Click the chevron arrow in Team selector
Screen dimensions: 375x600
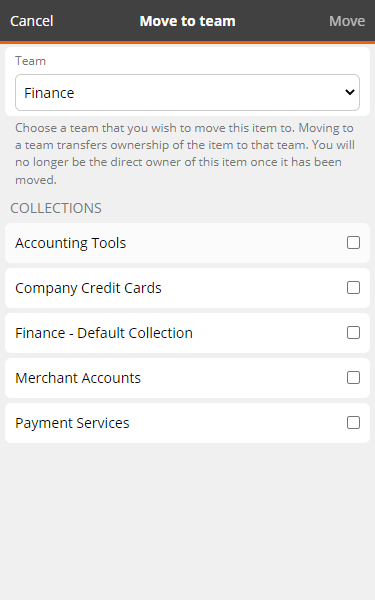[349, 92]
